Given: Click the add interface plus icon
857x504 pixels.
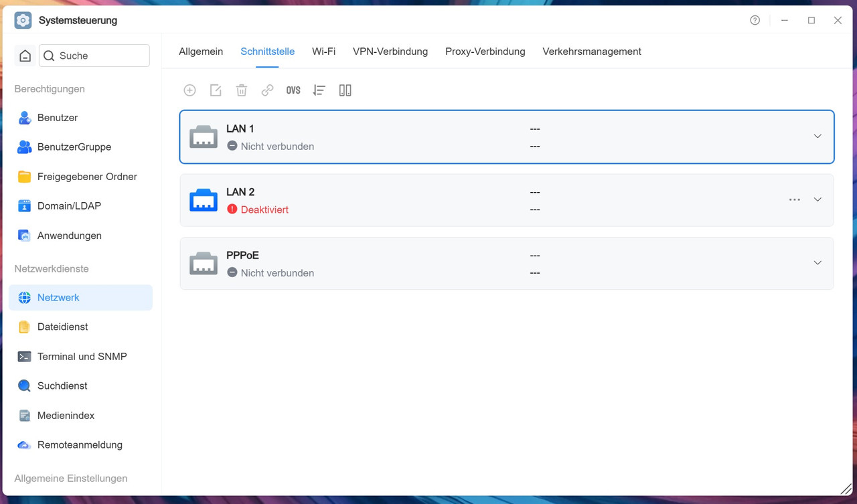Looking at the screenshot, I should click(x=189, y=90).
